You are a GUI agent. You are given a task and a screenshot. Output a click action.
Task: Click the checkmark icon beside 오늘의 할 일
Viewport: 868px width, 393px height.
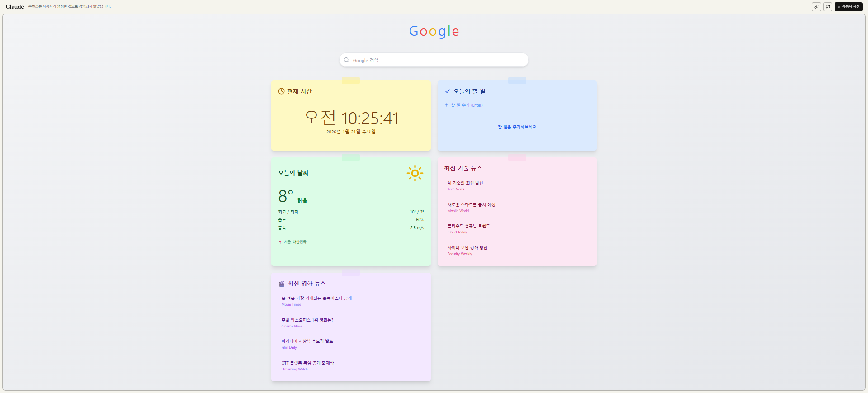(x=448, y=91)
